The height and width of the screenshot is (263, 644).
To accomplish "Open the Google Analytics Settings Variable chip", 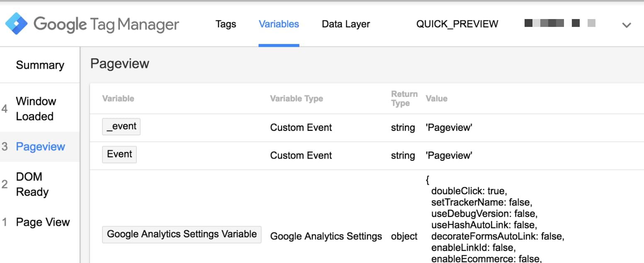I will 182,234.
